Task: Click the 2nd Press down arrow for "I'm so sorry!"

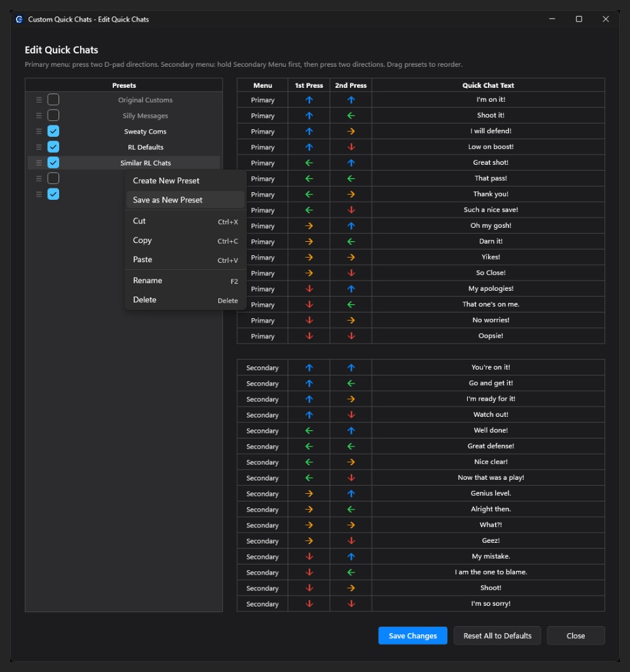Action: tap(351, 604)
